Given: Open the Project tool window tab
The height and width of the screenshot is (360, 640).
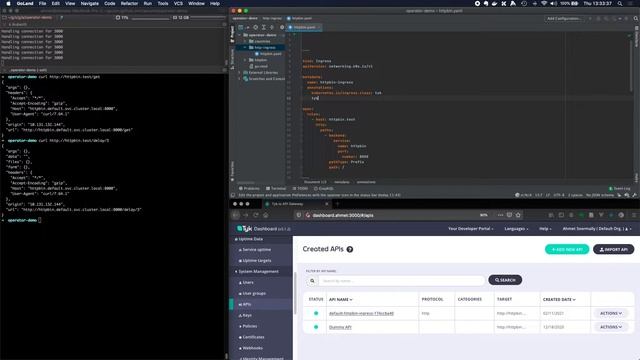Looking at the screenshot, I should tap(232, 34).
